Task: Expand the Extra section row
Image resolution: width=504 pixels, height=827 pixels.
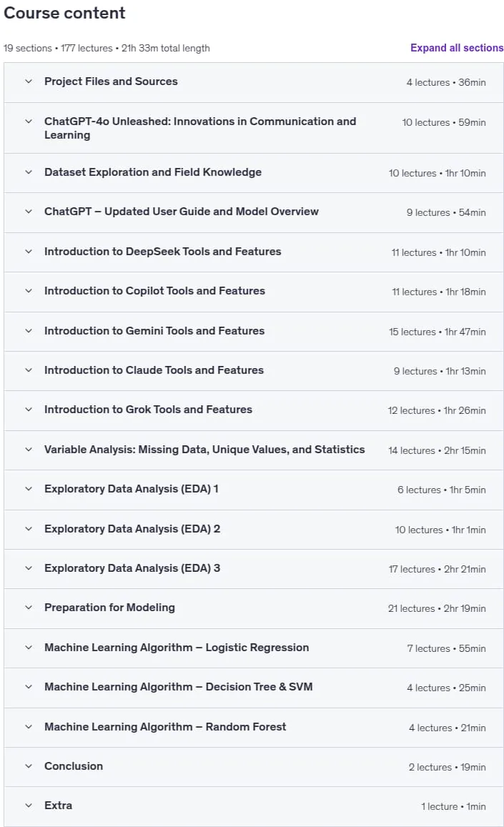Action: click(254, 806)
